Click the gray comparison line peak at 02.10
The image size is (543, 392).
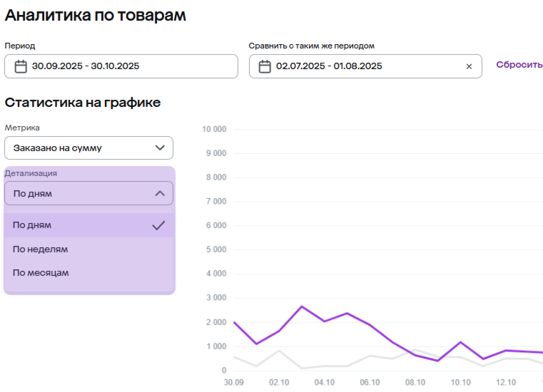click(279, 351)
